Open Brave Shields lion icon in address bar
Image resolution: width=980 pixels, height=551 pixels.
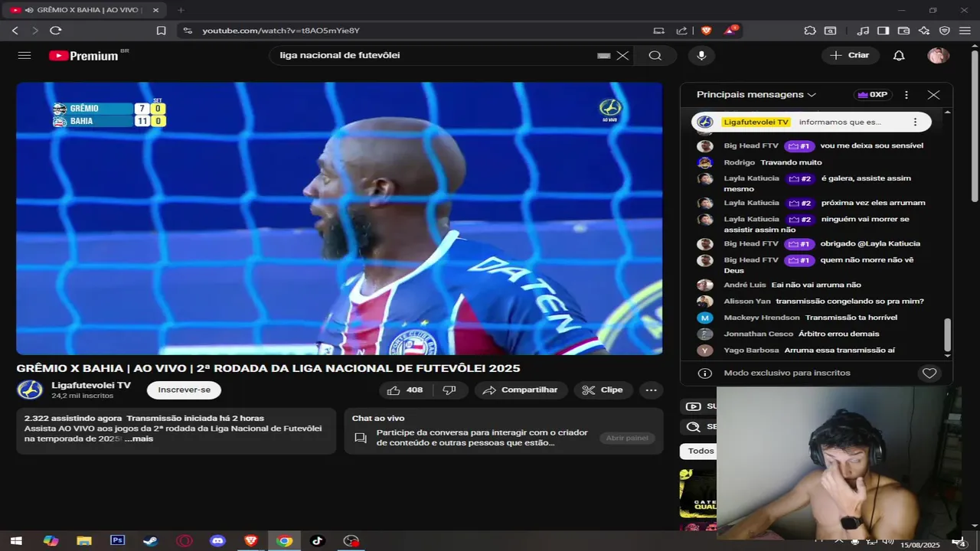click(x=706, y=31)
